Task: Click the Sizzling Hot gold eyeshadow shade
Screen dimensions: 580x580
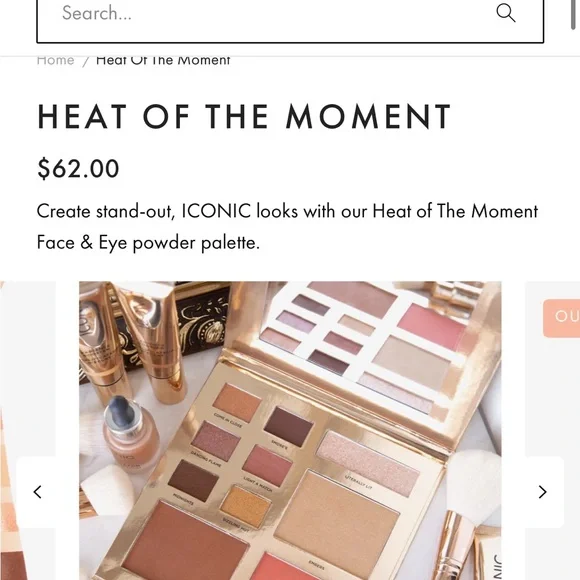Action: pos(246,506)
